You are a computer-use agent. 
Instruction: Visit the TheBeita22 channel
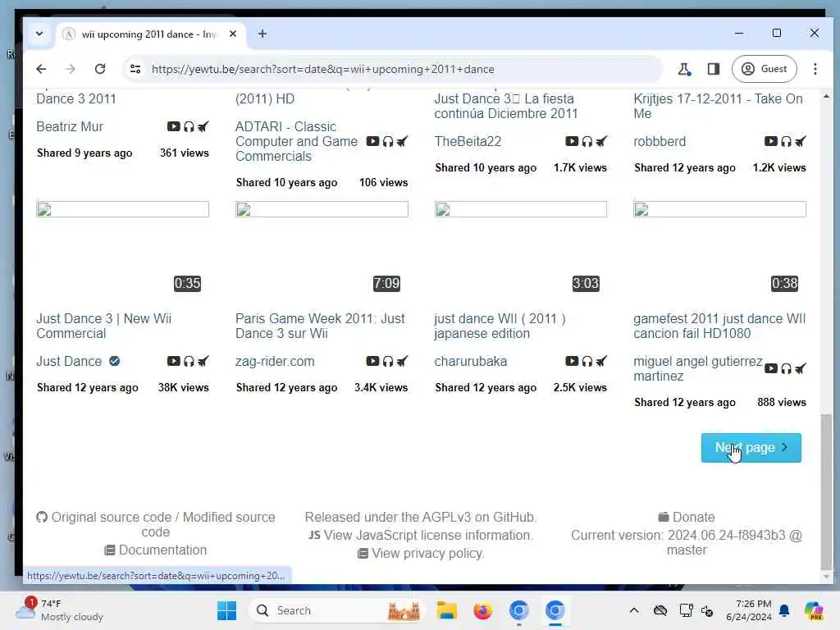468,141
